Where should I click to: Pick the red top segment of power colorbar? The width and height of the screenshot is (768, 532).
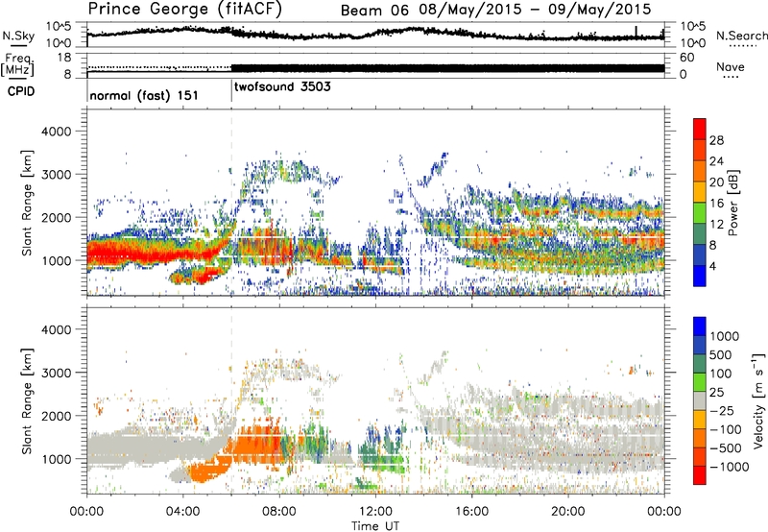pyautogui.click(x=700, y=130)
